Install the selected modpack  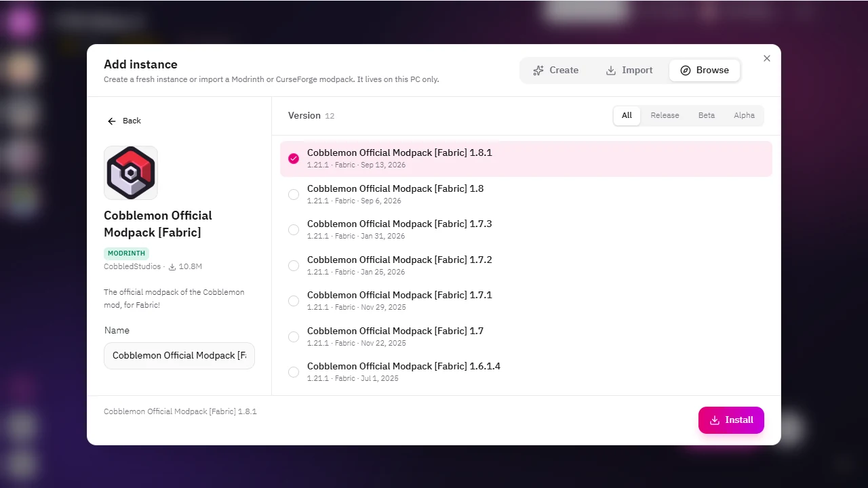[x=731, y=420]
